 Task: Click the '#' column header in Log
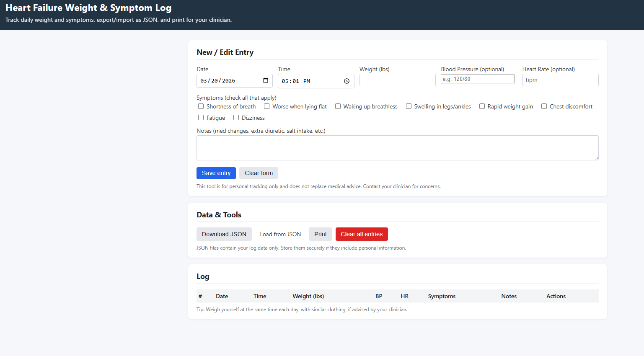(x=200, y=296)
